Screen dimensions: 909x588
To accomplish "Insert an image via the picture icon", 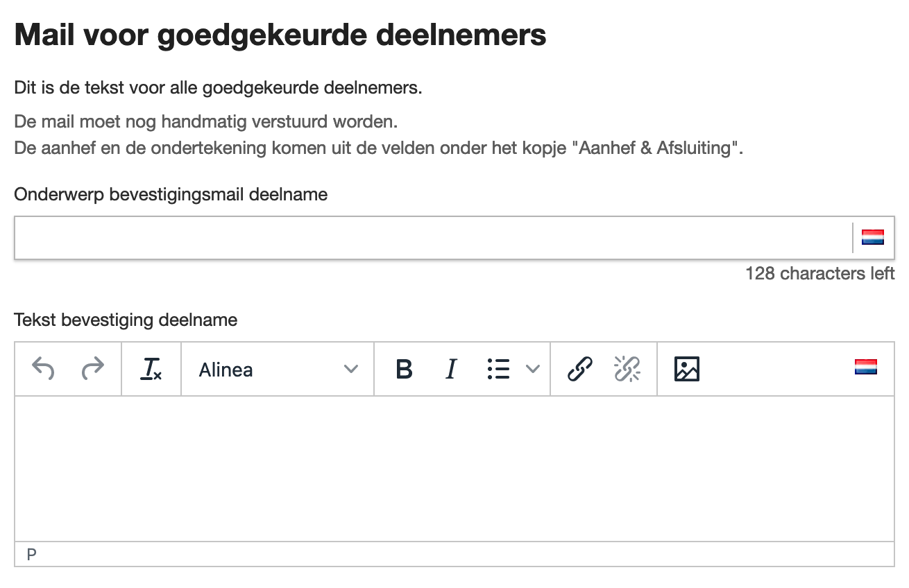I will coord(686,369).
